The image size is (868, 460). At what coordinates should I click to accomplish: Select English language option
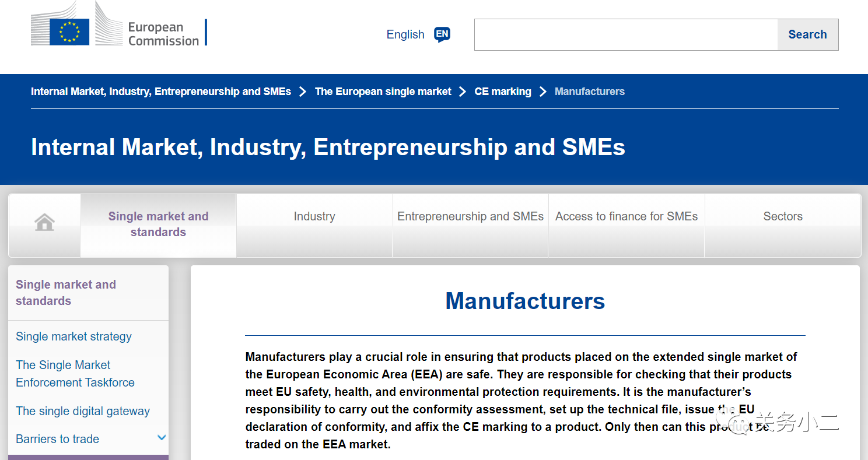click(405, 34)
